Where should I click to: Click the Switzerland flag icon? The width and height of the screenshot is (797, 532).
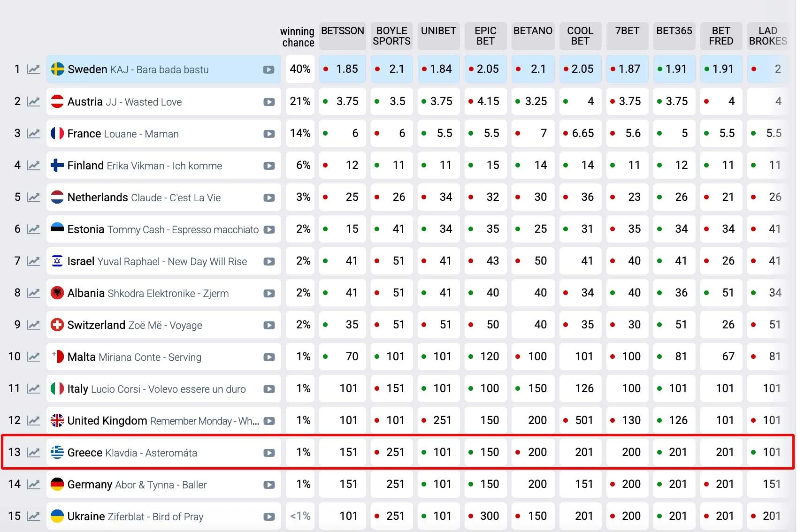[57, 325]
